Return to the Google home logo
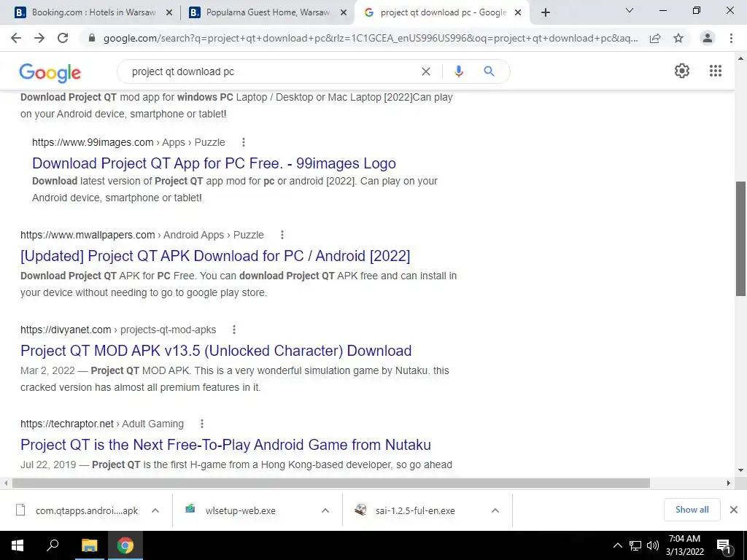The height and width of the screenshot is (560, 747). pos(50,72)
